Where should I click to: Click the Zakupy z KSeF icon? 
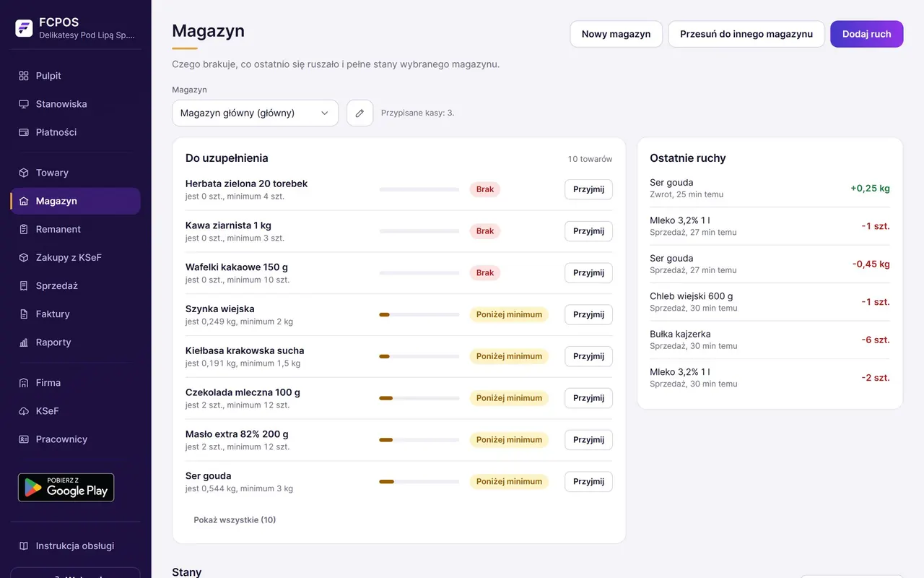pos(24,257)
